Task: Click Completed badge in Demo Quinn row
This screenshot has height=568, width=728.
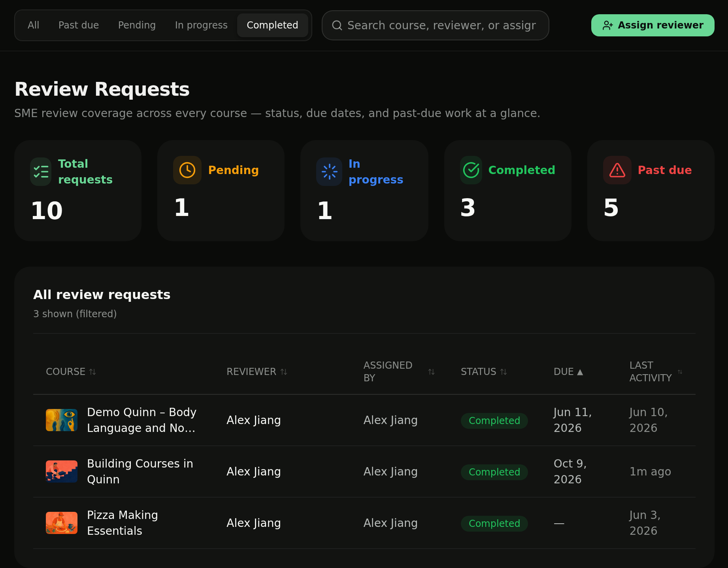Action: [494, 420]
